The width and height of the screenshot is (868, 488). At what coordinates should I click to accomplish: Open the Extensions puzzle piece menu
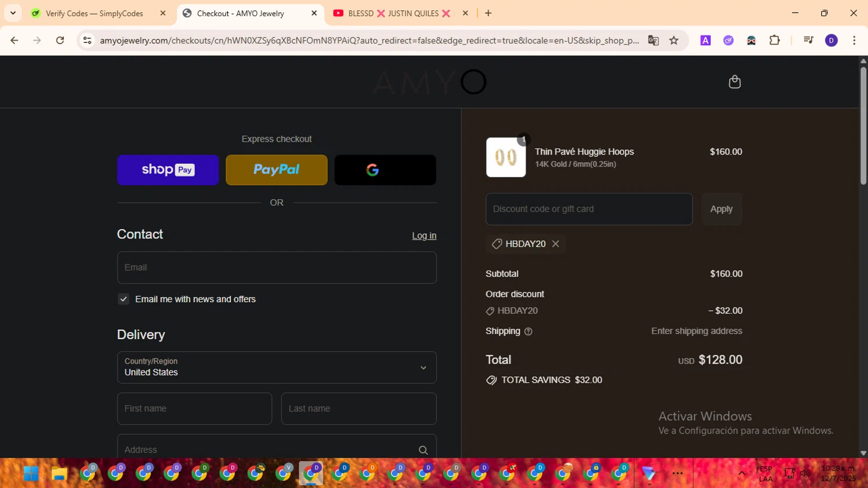pos(774,41)
